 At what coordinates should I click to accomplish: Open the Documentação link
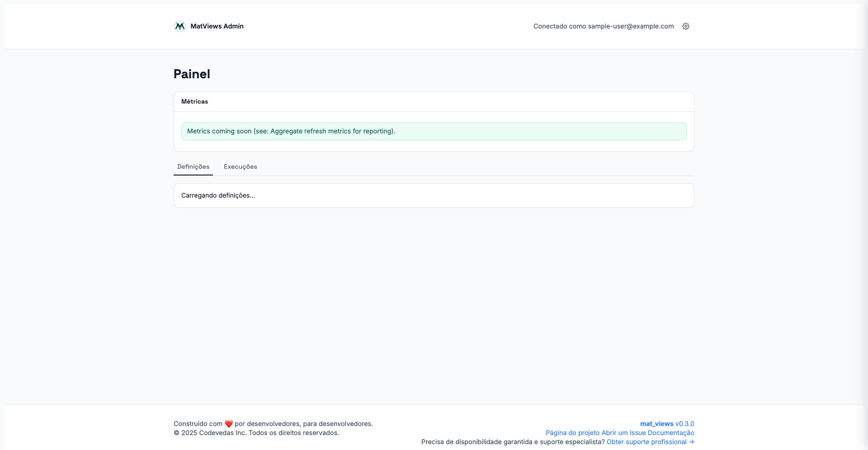click(x=671, y=433)
